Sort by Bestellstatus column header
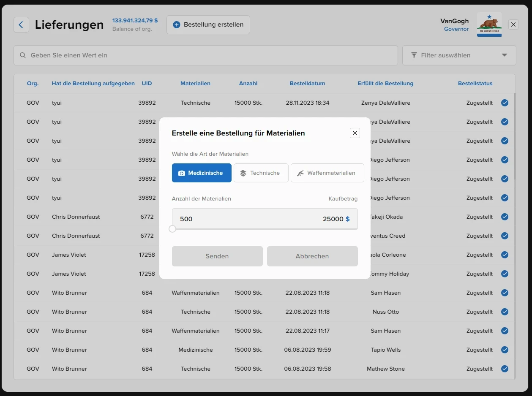Image resolution: width=532 pixels, height=396 pixels. pos(475,84)
